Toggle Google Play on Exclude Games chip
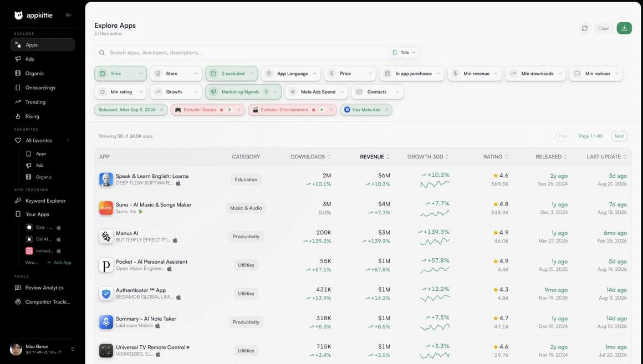 pos(229,110)
